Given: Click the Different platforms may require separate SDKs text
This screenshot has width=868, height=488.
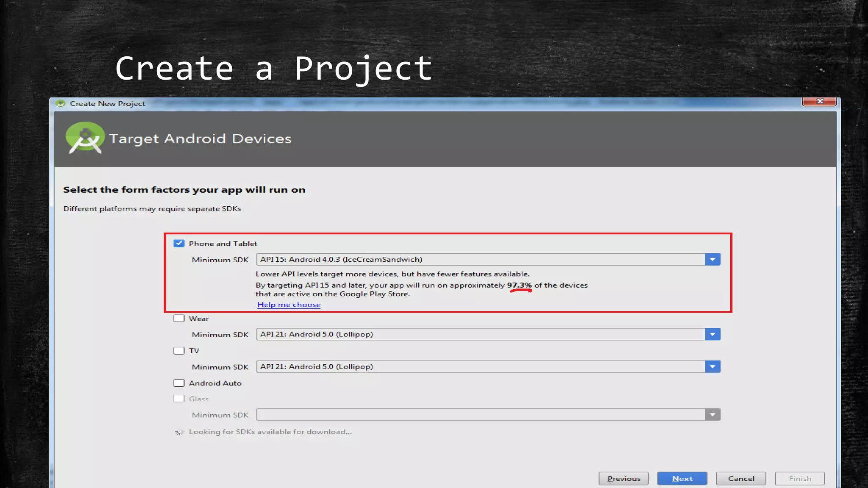Looking at the screenshot, I should 152,208.
